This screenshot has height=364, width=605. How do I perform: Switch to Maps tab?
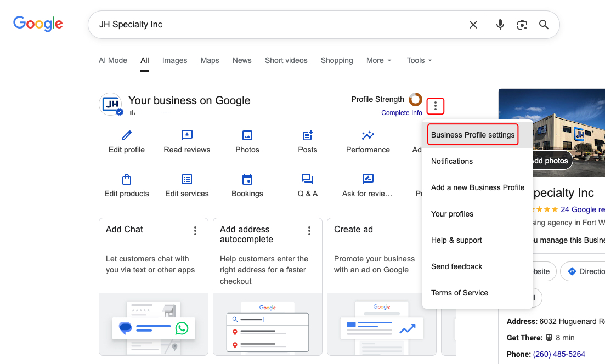pos(210,60)
